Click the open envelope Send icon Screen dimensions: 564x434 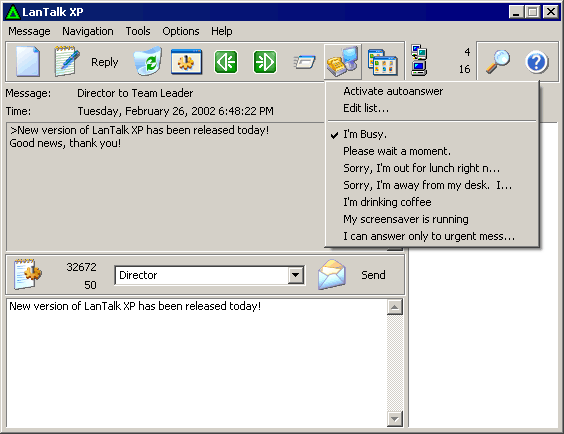[332, 275]
